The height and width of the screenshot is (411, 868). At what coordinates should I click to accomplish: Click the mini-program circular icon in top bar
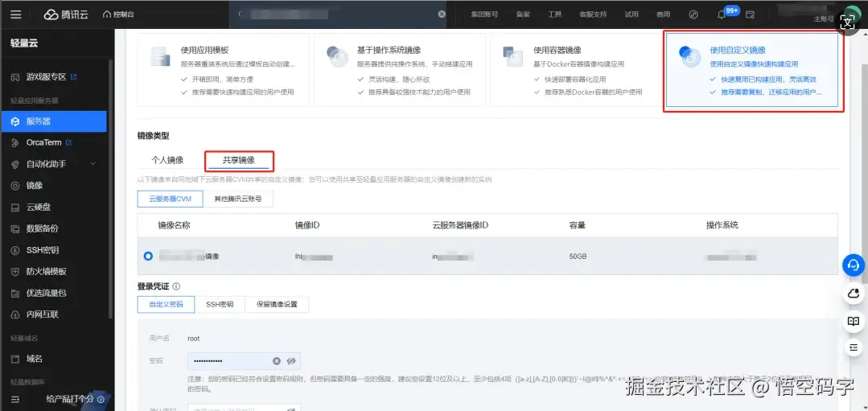pyautogui.click(x=693, y=14)
